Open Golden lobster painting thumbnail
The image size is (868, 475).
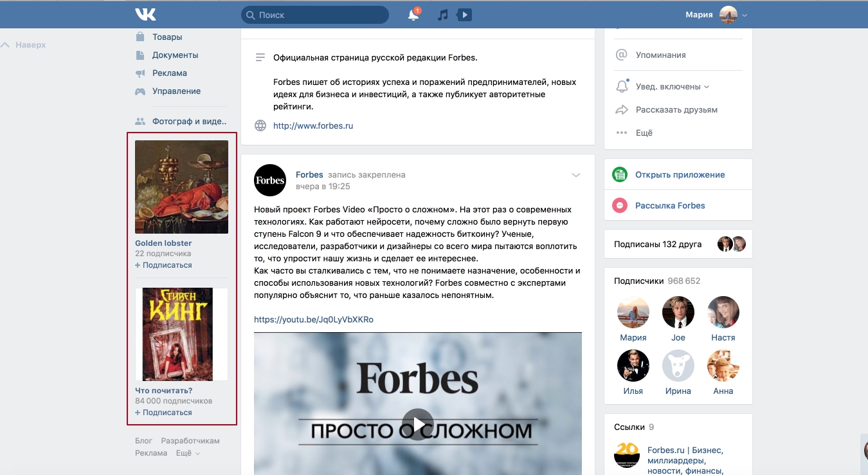[181, 187]
